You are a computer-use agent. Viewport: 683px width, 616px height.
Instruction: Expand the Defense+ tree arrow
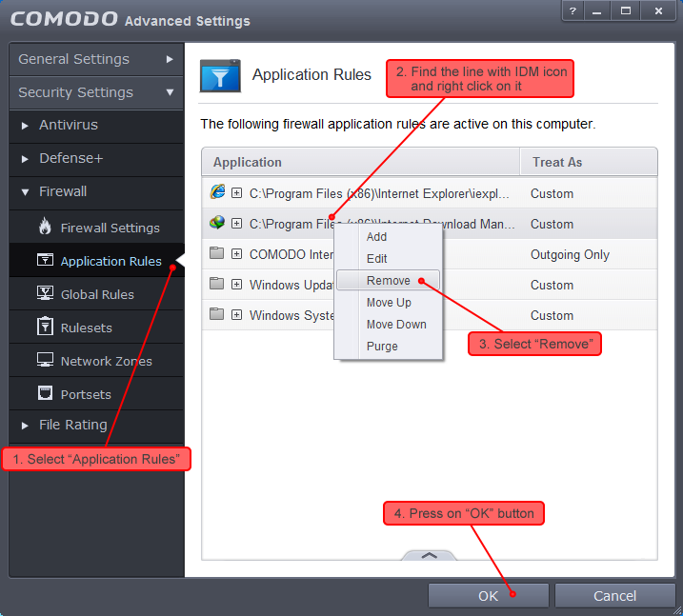coord(25,159)
